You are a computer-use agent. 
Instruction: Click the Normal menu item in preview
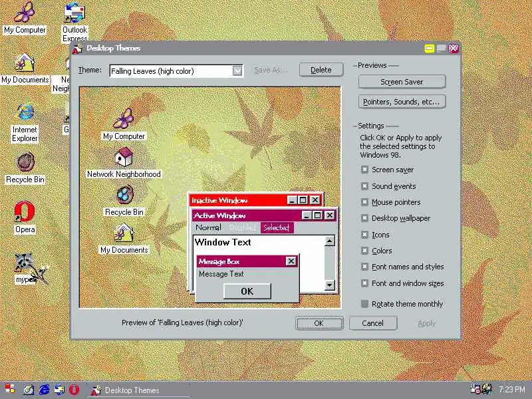point(208,227)
